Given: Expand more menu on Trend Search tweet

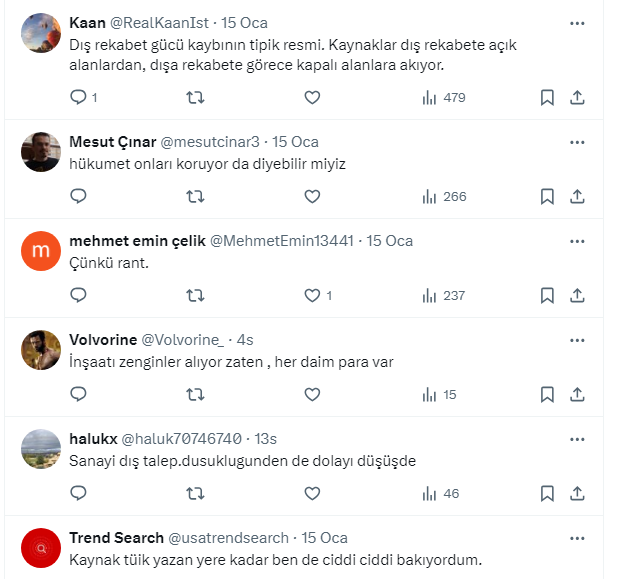Looking at the screenshot, I should [x=577, y=538].
